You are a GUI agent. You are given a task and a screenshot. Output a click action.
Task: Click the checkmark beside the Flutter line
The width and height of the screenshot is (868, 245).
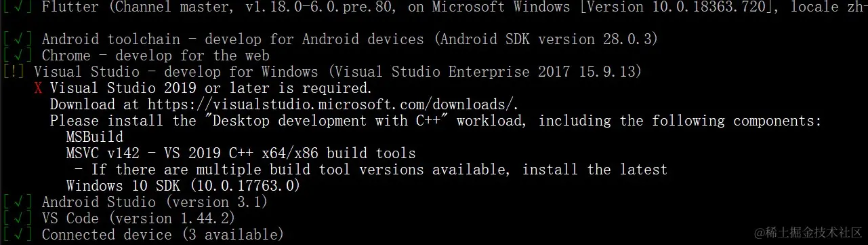tap(18, 7)
